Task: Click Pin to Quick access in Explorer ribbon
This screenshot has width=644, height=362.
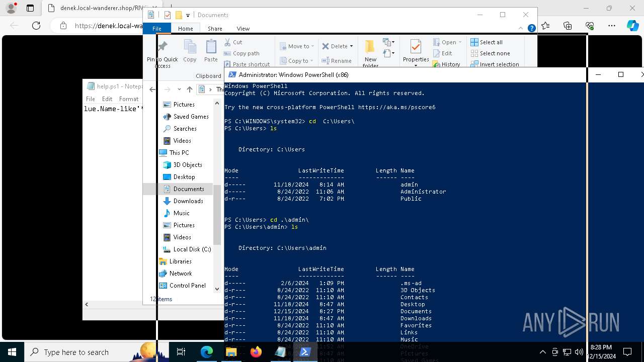Action: pos(163,54)
